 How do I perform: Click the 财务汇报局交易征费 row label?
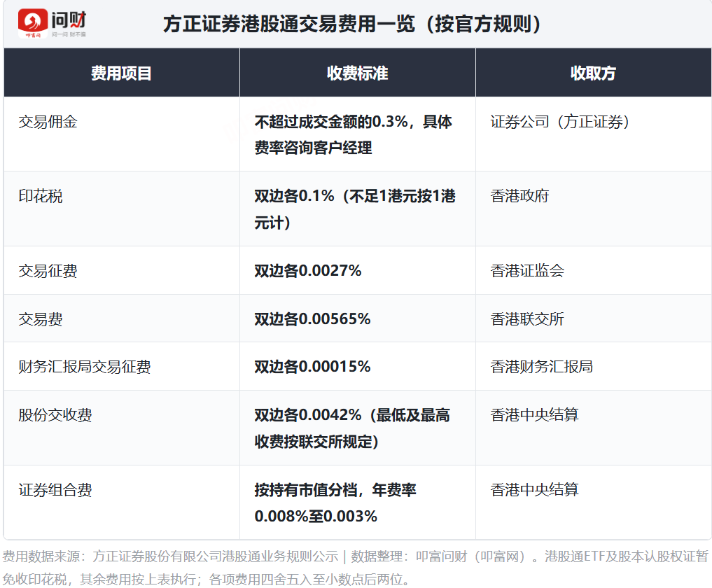(85, 367)
